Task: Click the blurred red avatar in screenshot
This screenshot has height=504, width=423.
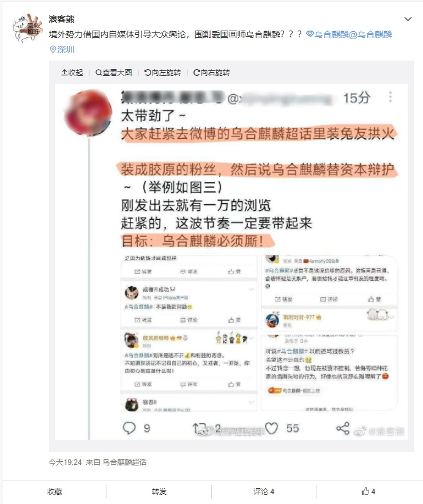Action: [x=89, y=113]
